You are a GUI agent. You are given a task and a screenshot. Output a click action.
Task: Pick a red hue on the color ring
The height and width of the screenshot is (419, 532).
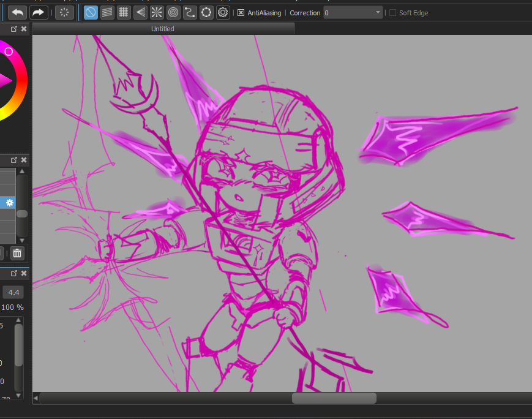pos(23,80)
